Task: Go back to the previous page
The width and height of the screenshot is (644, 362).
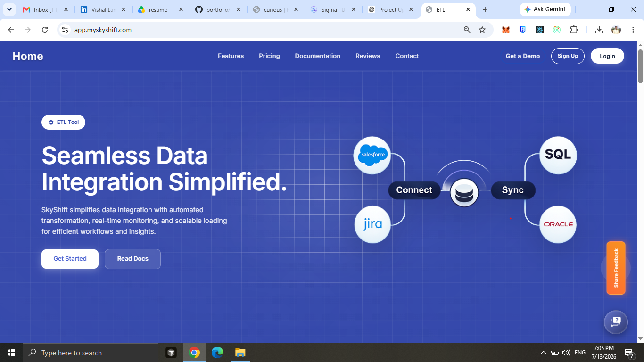Action: [11, 30]
